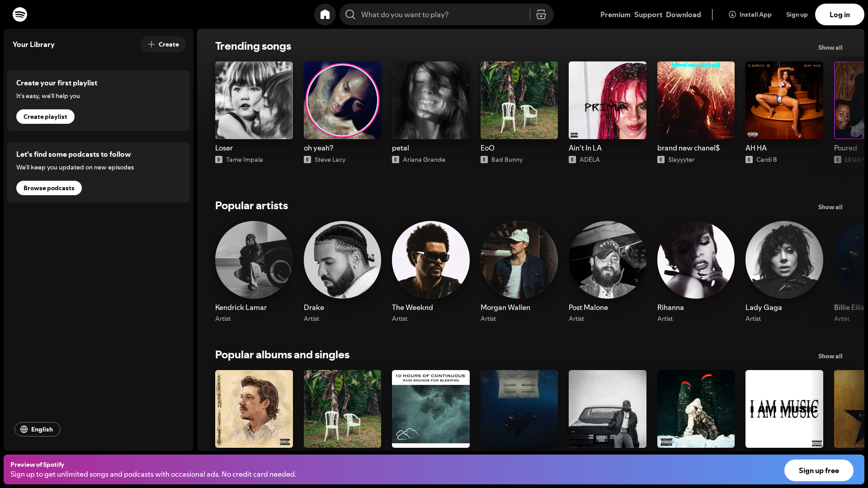Screen dimensions: 868x488
Task: Go to Home via the house icon
Action: [x=325, y=14]
